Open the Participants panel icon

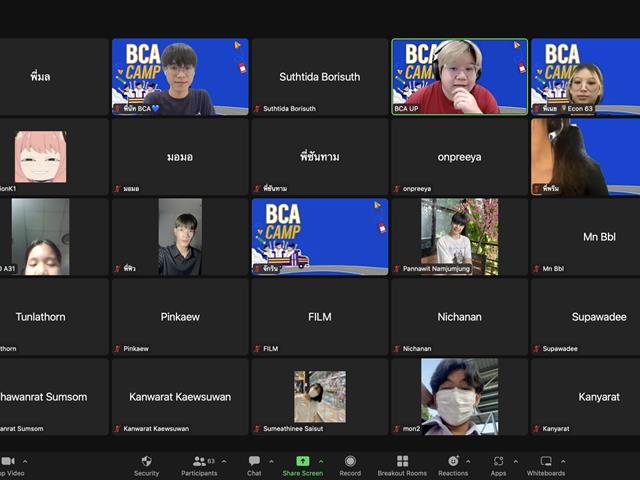[x=199, y=461]
